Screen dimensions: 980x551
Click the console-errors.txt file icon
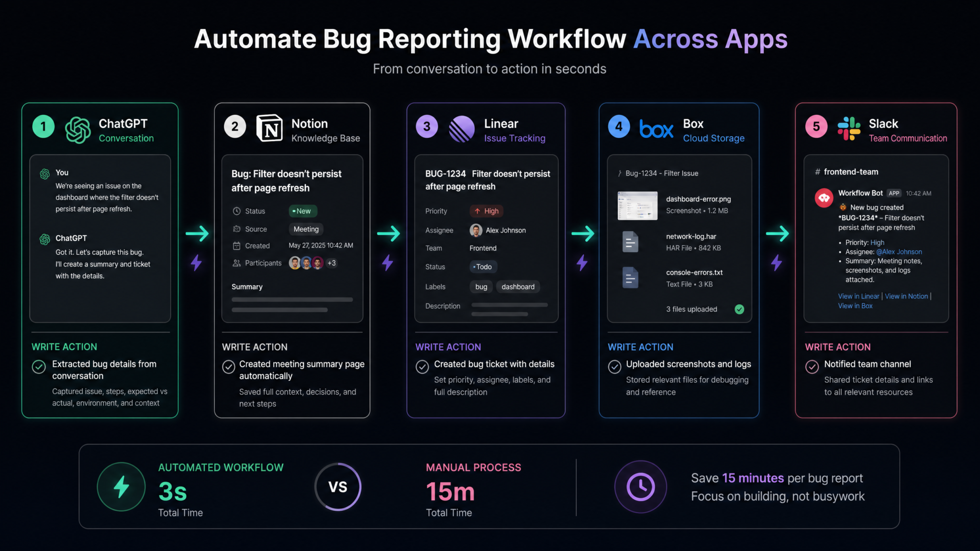point(630,277)
